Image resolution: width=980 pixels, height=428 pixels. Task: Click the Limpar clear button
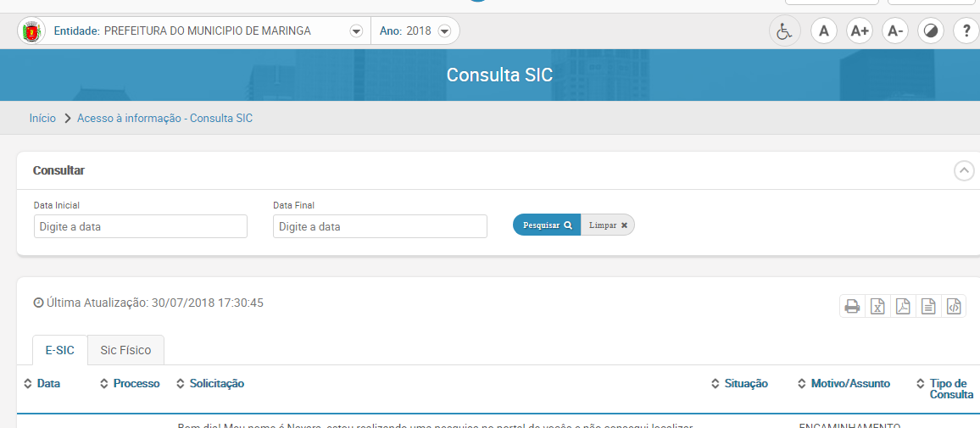click(608, 225)
